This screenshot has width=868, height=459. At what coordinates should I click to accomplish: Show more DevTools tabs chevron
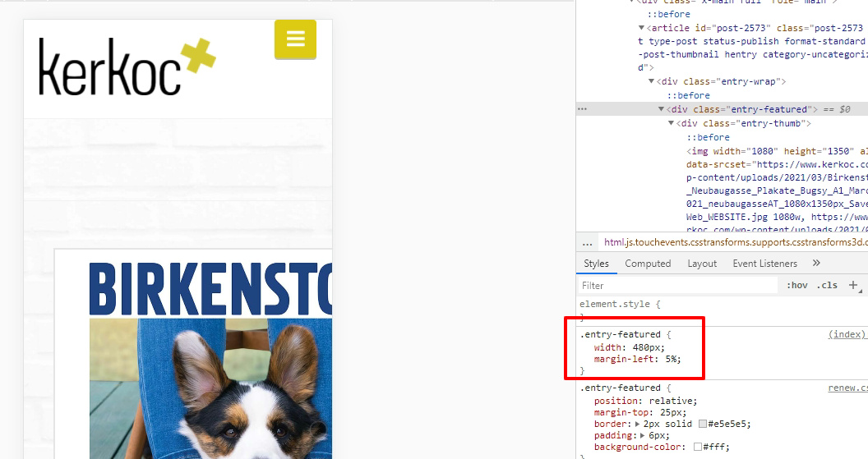coord(816,263)
